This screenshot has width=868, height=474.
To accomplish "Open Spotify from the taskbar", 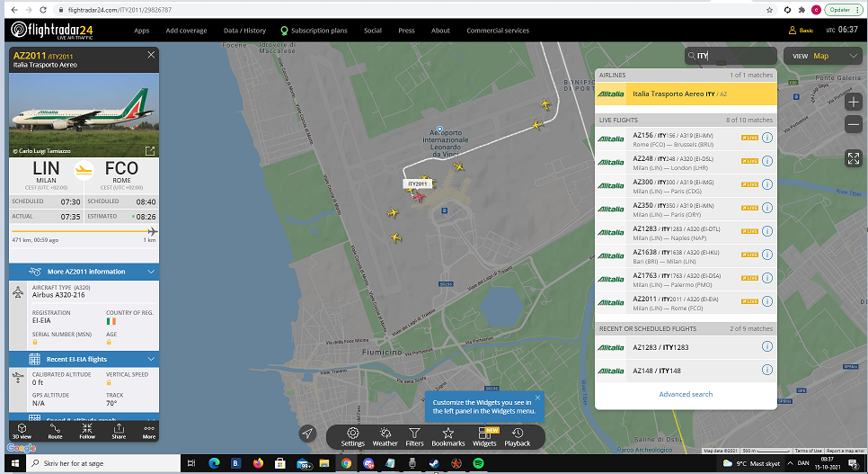I will pyautogui.click(x=478, y=463).
